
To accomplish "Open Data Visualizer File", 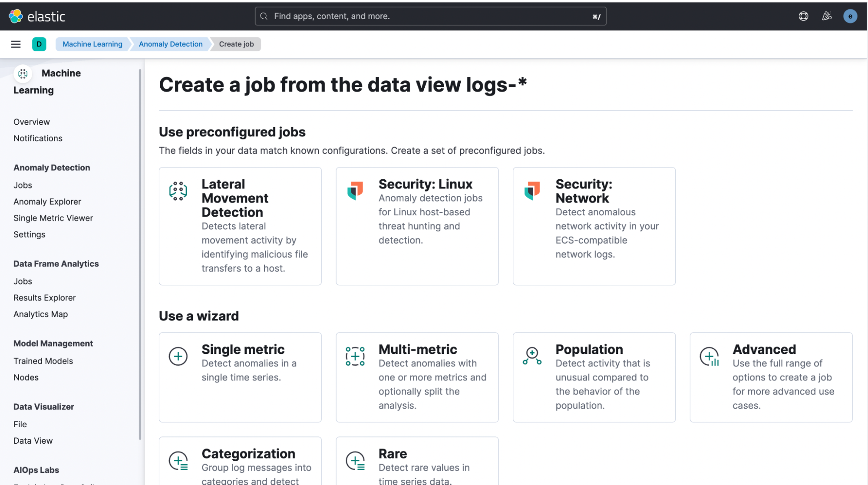I will click(20, 425).
